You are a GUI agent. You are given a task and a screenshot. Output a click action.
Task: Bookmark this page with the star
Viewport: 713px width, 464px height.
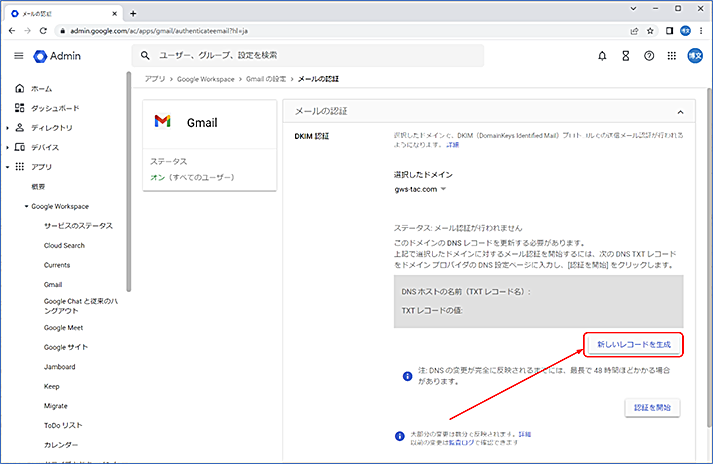[650, 31]
